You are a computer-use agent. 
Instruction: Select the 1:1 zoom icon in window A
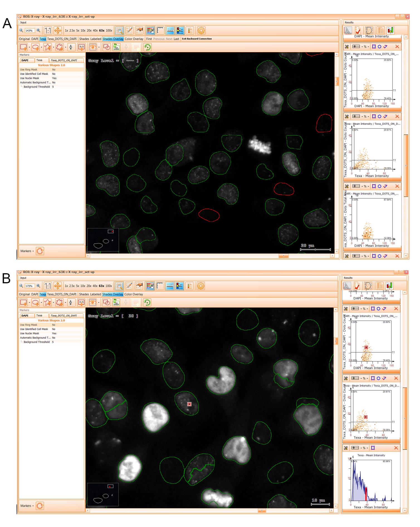(48, 30)
